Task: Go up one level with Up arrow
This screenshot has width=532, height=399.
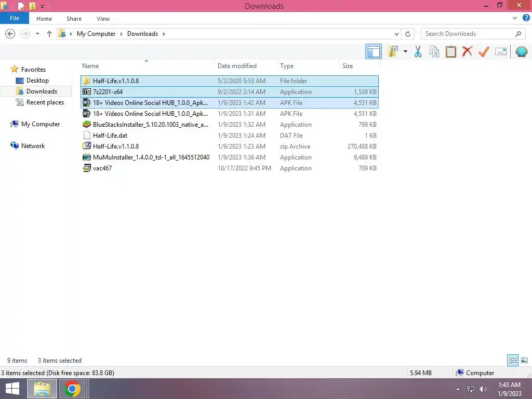Action: [x=49, y=34]
